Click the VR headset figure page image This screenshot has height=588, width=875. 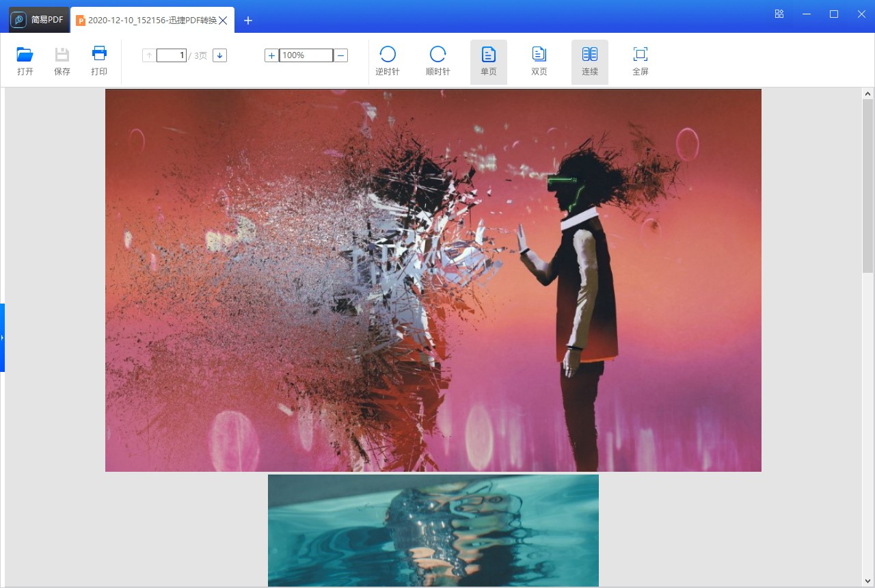click(x=433, y=280)
